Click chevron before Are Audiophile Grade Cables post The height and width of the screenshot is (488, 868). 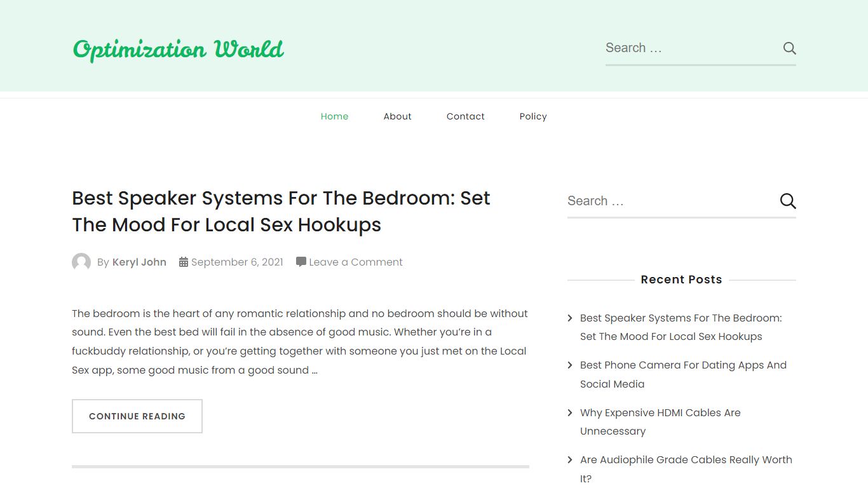click(x=570, y=459)
